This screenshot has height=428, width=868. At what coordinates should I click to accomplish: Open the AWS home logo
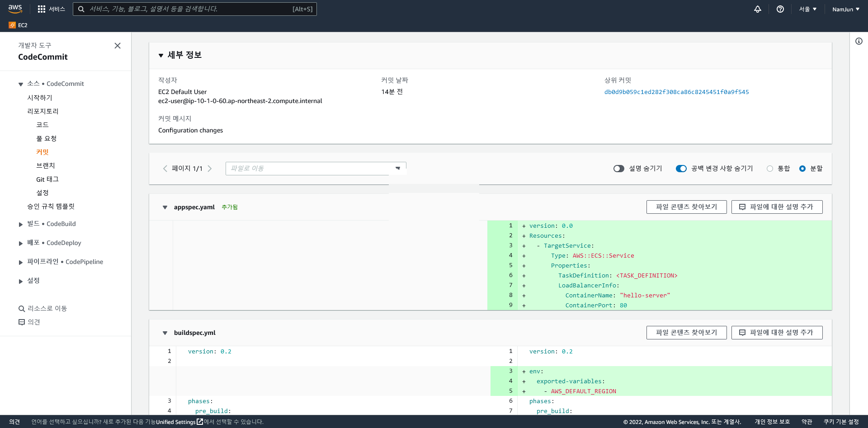15,9
